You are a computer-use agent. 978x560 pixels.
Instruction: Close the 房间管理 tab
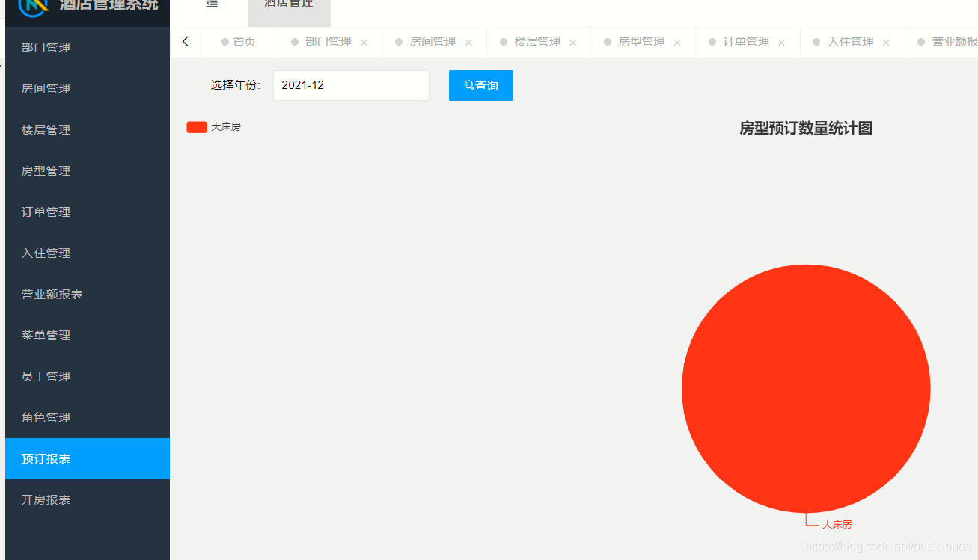468,42
